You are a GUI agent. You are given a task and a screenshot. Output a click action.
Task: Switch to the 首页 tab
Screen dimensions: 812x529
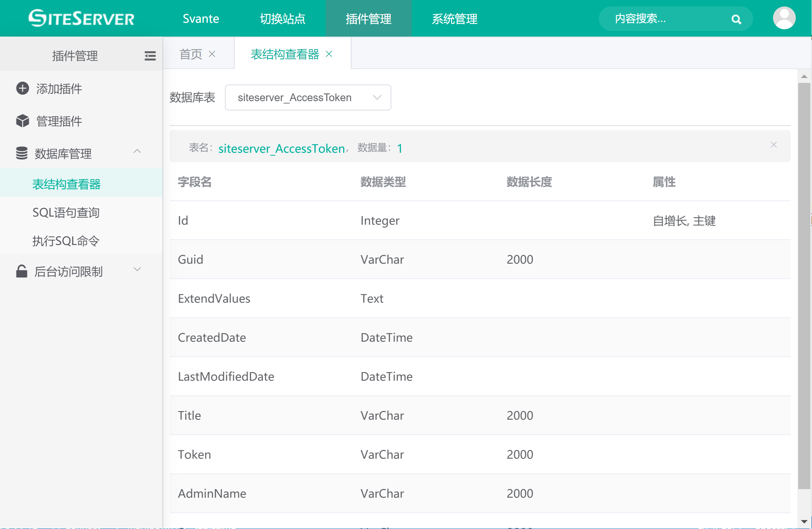(190, 54)
